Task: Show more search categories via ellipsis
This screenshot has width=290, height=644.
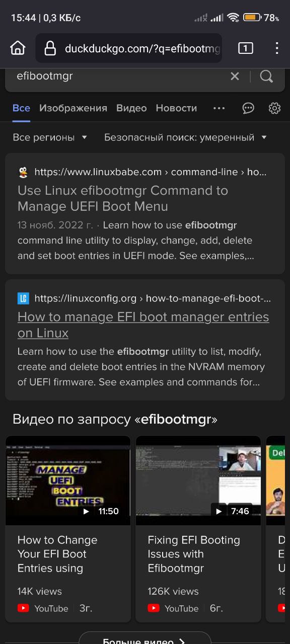Action: [x=219, y=108]
